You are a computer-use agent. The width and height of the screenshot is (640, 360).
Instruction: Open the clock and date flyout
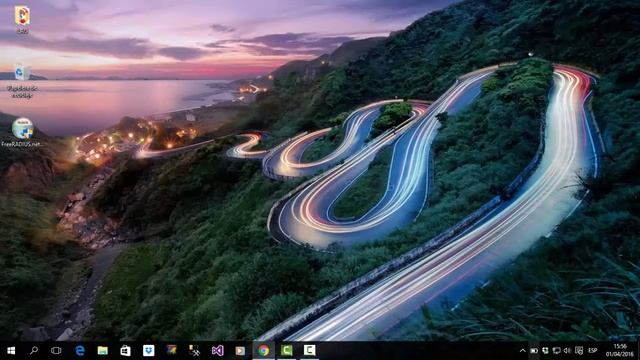[620, 351]
